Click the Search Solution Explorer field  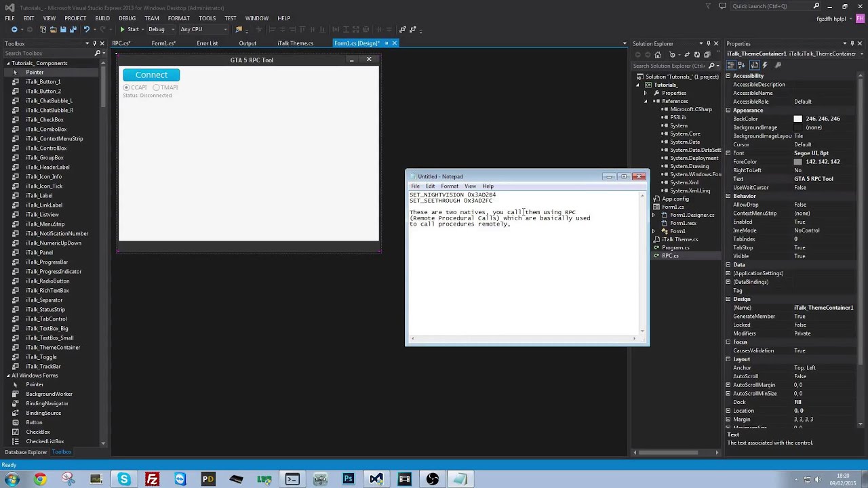(669, 66)
